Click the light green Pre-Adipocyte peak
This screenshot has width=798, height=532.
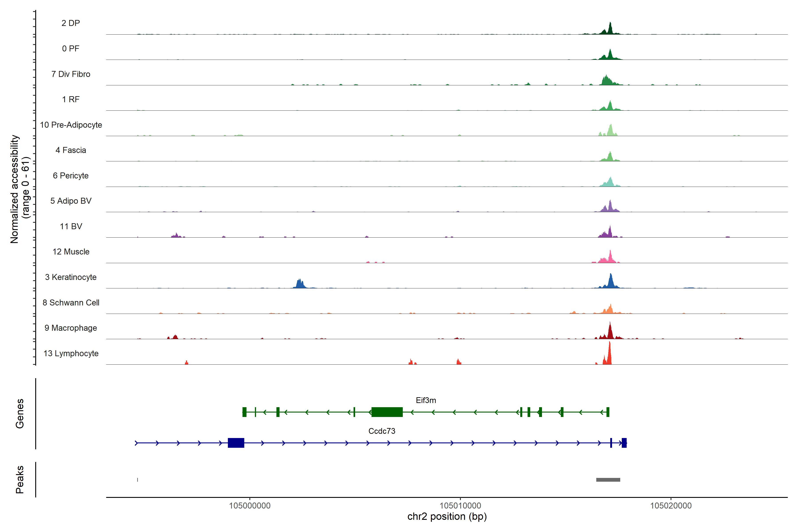(610, 131)
